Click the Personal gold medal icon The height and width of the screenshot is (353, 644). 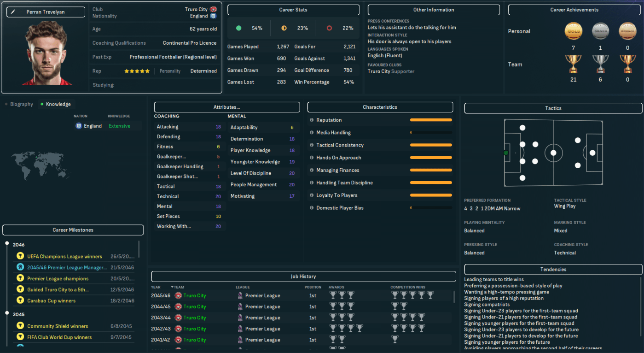(573, 31)
